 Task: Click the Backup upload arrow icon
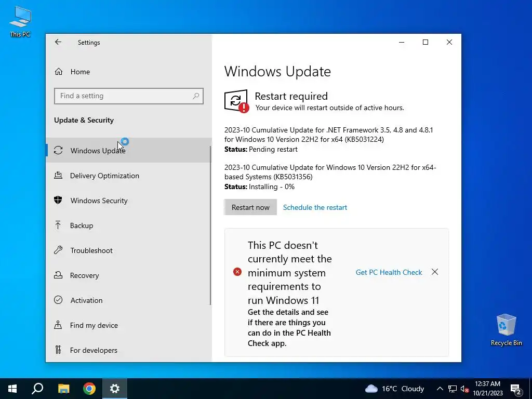point(58,225)
